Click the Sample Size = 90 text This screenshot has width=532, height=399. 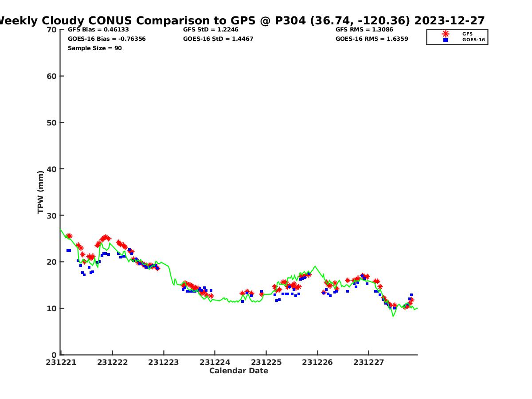[95, 48]
